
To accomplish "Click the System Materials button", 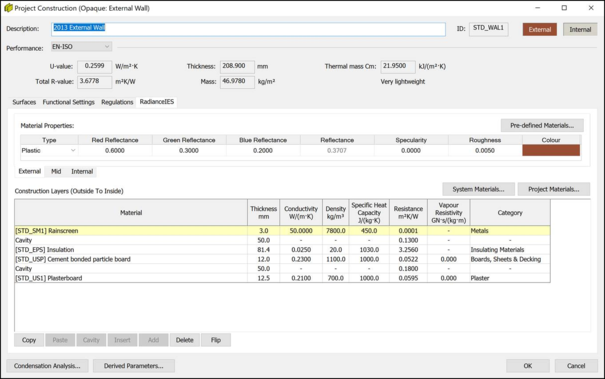I will pyautogui.click(x=478, y=189).
